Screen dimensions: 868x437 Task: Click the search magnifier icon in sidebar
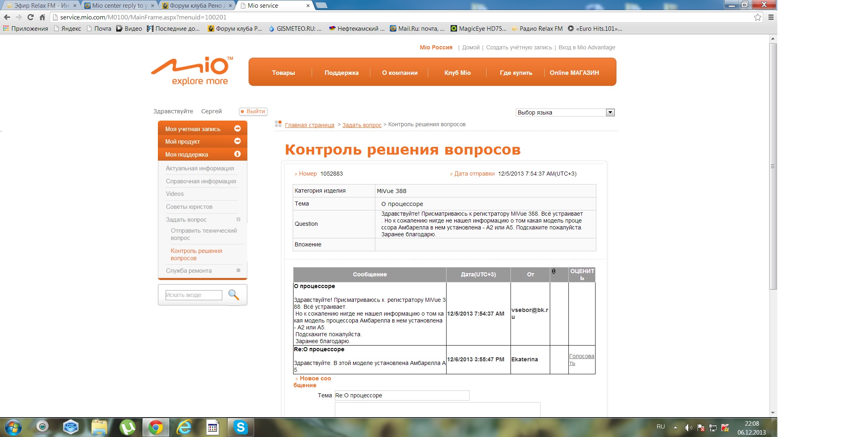tap(234, 295)
